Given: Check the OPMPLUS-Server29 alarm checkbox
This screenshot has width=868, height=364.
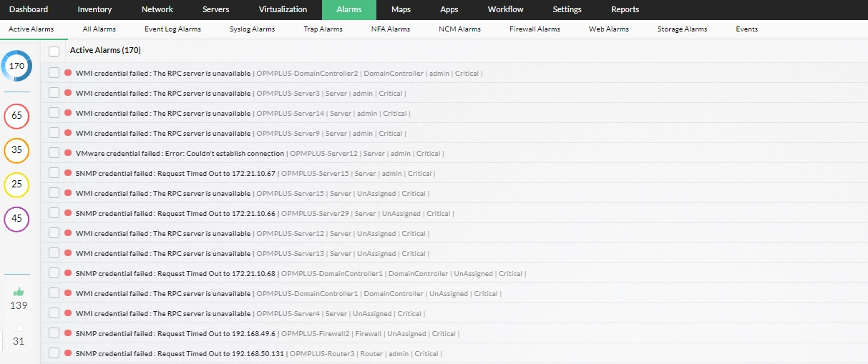Looking at the screenshot, I should (54, 213).
